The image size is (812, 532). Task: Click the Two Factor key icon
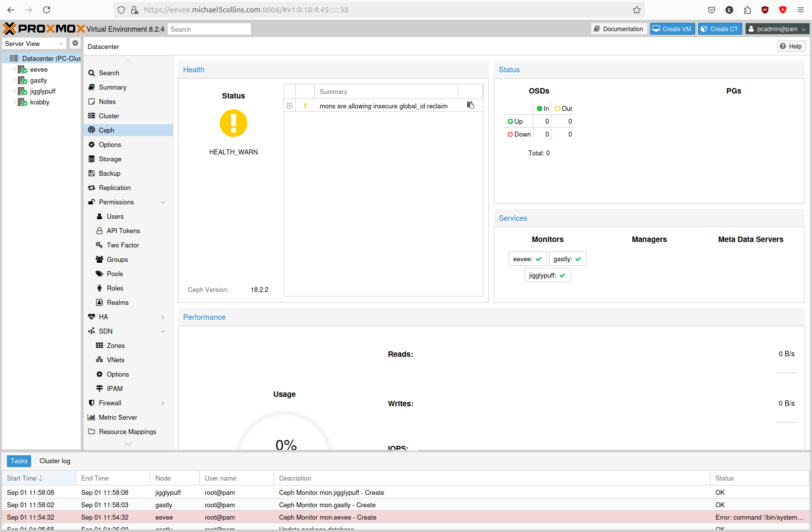99,245
